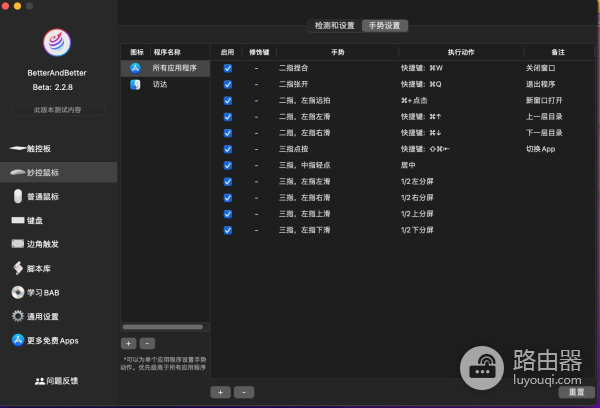The width and height of the screenshot is (600, 408).
Task: Open 通用设置 general settings
Action: 35,317
